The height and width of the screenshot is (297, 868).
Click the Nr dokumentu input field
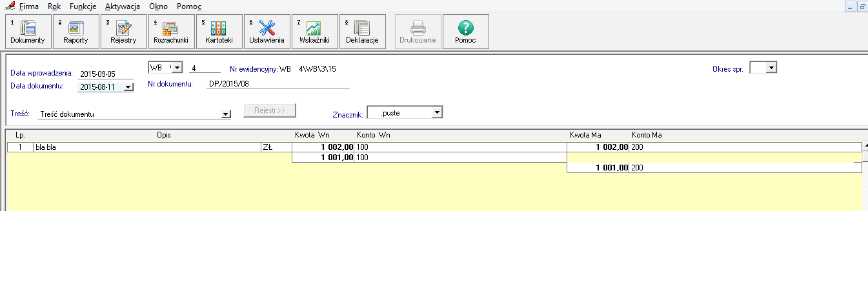278,83
